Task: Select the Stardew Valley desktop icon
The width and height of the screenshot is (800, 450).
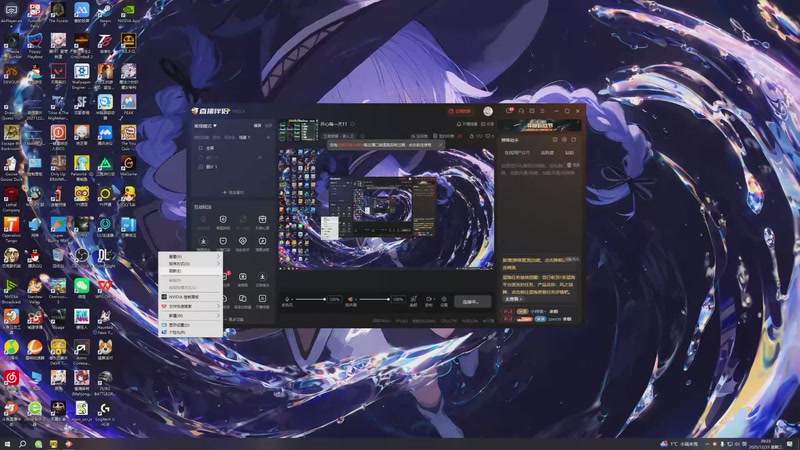Action: pos(35,290)
